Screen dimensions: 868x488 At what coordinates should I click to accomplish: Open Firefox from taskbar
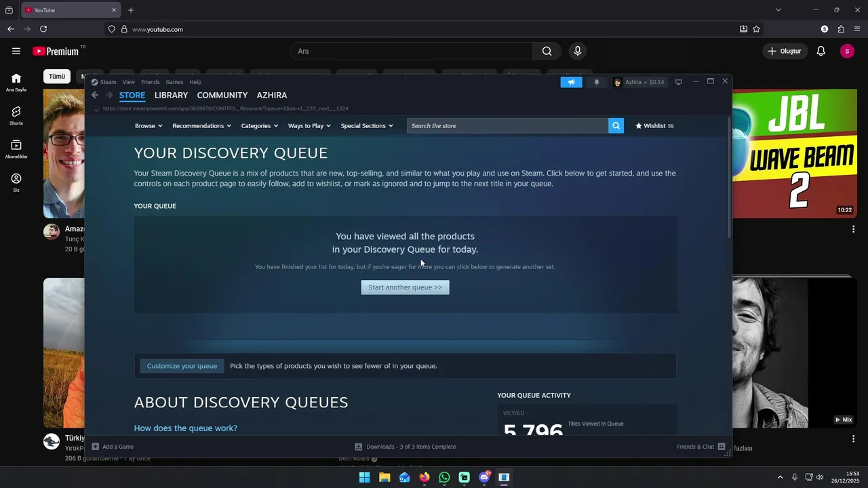(x=425, y=477)
